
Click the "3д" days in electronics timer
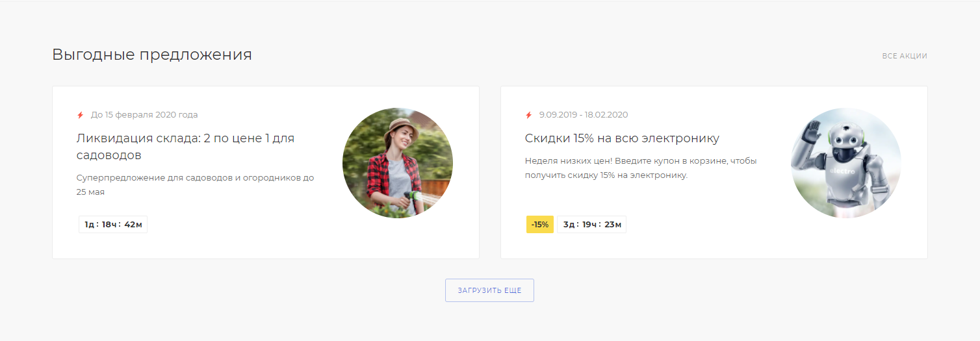point(569,225)
